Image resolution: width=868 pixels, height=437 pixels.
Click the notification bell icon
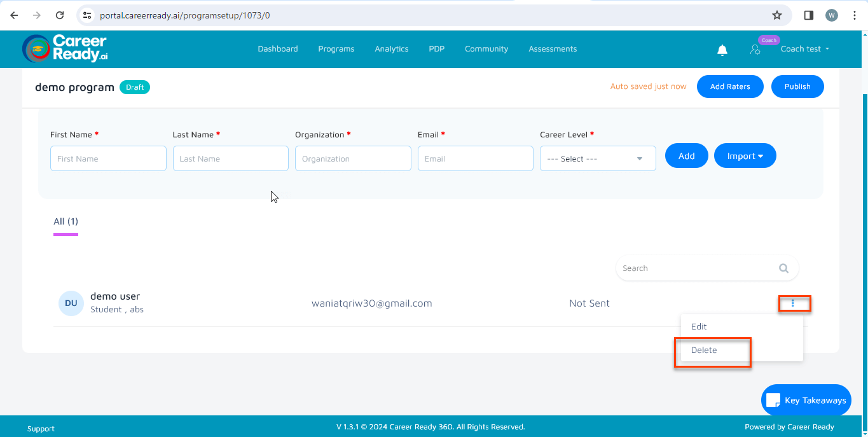[x=722, y=50]
